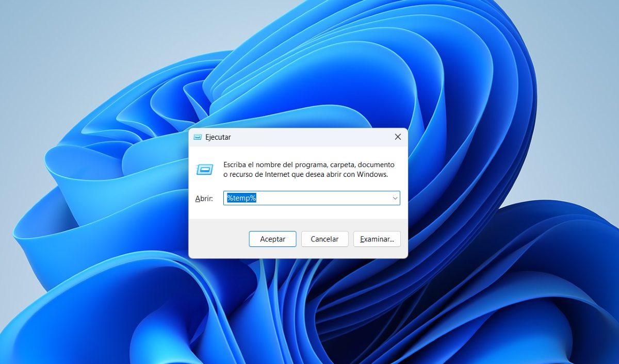
Task: Select the small window icon beside Ejecutar text
Action: pos(197,137)
